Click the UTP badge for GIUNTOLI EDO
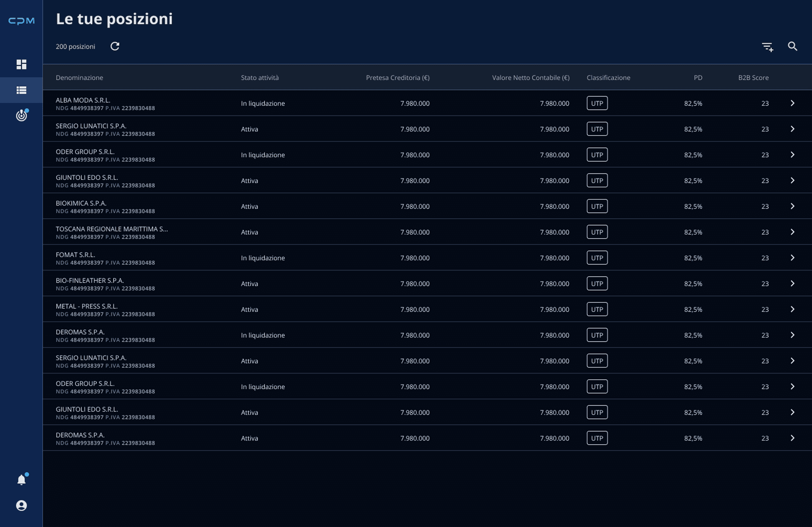812x527 pixels. coord(597,180)
